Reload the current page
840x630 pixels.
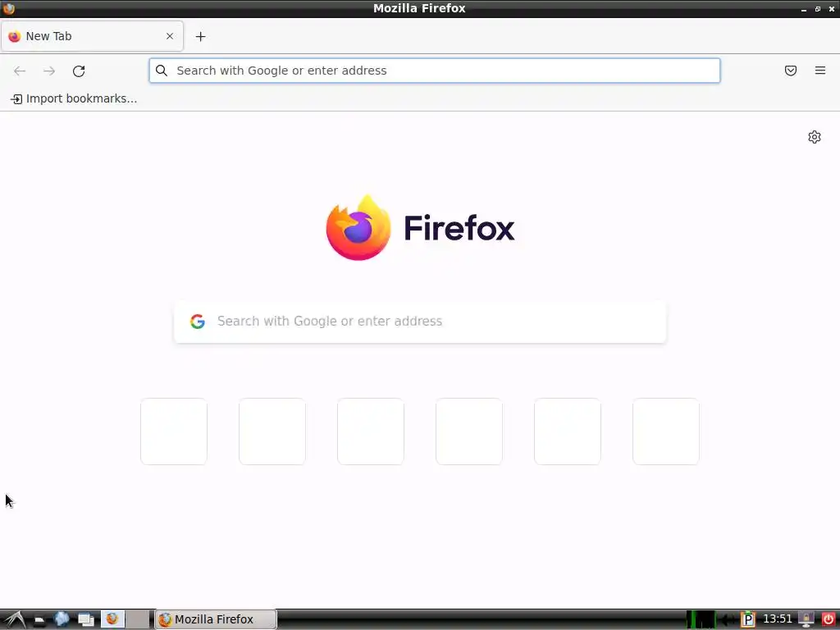click(x=79, y=71)
